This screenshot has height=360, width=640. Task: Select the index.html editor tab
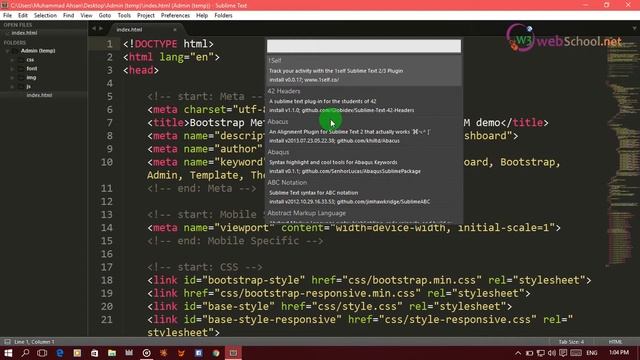click(143, 29)
